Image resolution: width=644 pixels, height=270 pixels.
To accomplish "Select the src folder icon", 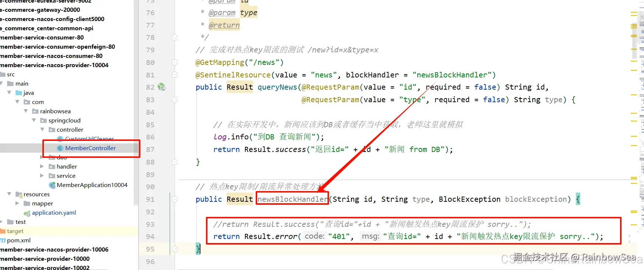I will [3, 74].
